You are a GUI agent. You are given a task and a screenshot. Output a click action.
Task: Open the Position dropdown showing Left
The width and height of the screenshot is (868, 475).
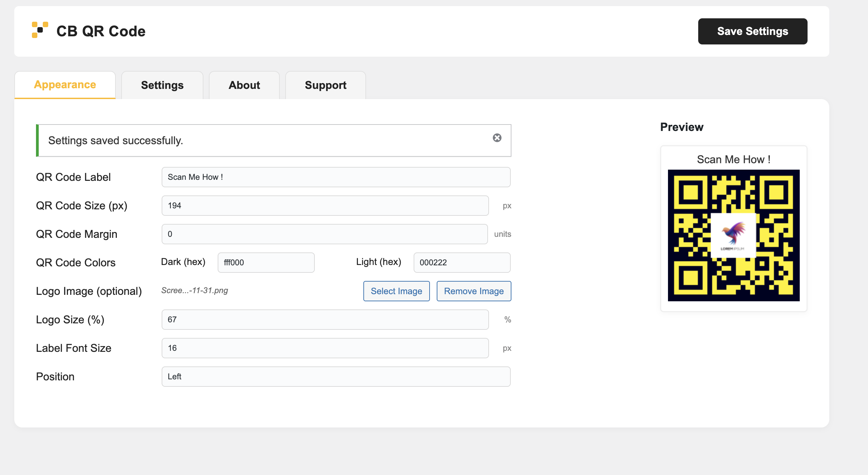click(x=336, y=376)
